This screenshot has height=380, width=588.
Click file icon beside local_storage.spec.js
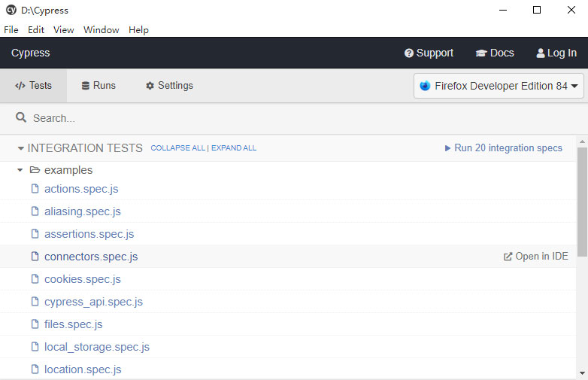pyautogui.click(x=35, y=346)
